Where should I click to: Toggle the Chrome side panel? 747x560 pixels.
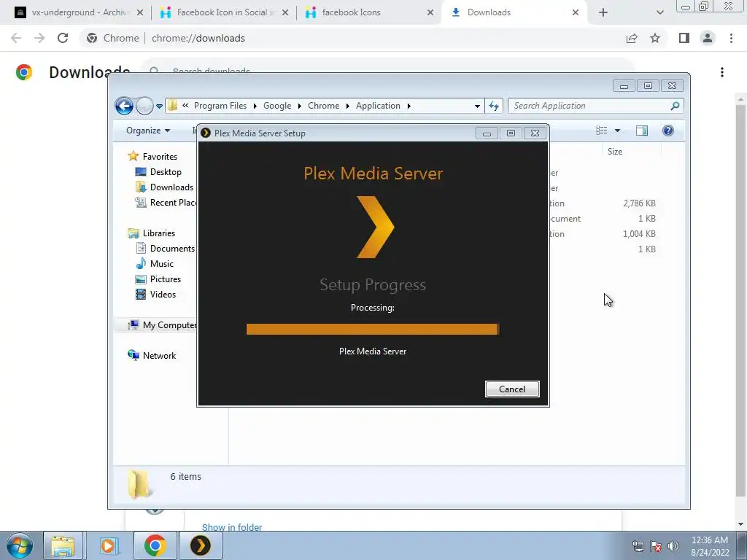click(x=684, y=38)
